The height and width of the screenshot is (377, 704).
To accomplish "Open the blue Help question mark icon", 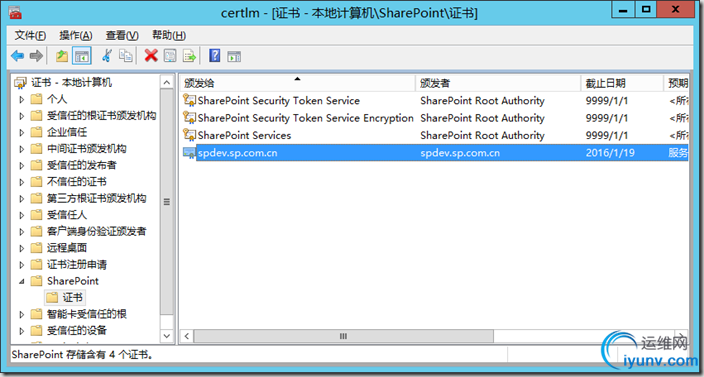I will click(215, 56).
